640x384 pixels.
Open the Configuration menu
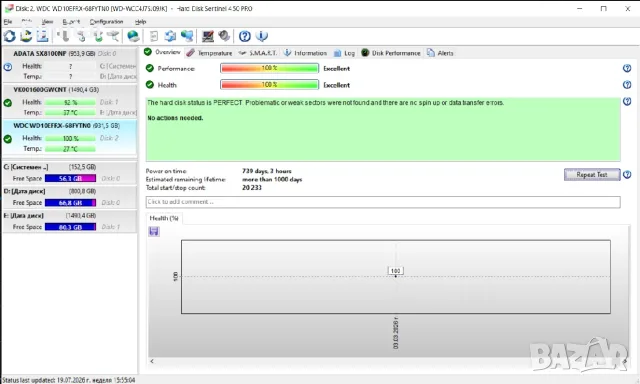click(106, 22)
